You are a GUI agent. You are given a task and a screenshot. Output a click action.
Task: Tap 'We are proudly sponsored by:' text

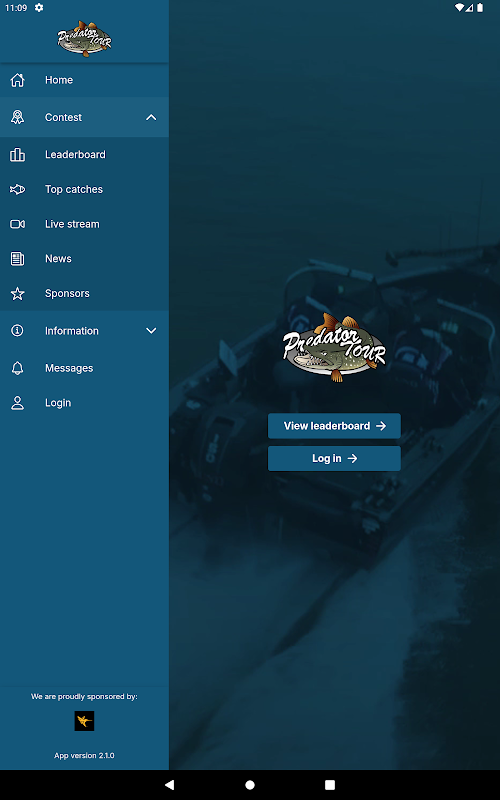[x=84, y=696]
